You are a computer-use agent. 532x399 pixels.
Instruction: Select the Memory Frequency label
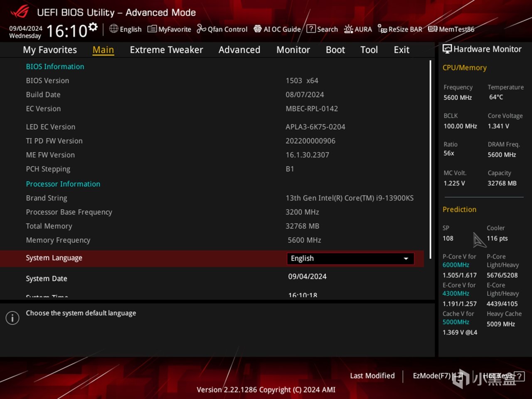click(x=58, y=240)
